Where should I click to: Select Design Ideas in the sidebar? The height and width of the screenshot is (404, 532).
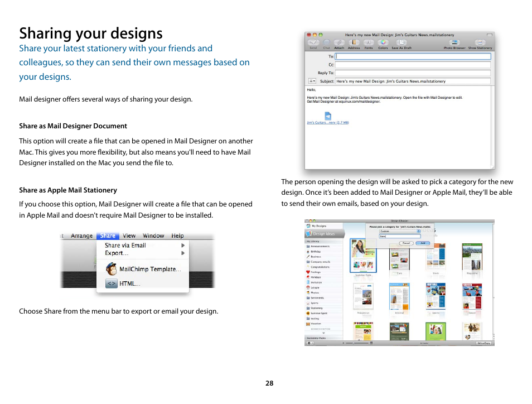[325, 234]
